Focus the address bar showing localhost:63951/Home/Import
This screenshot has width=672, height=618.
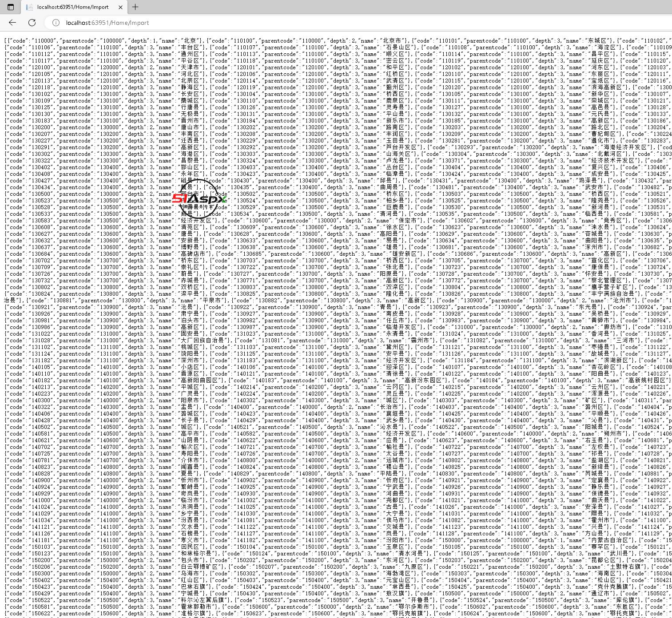(107, 23)
